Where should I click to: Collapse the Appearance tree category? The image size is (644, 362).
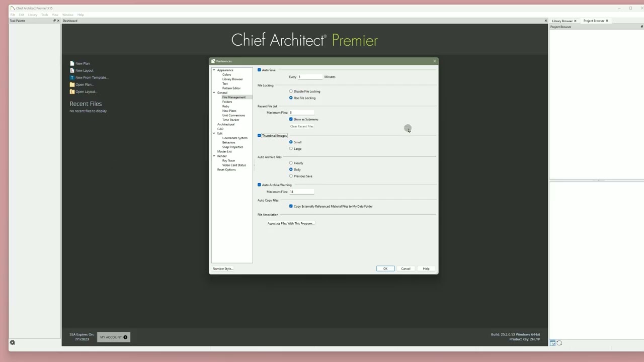214,70
